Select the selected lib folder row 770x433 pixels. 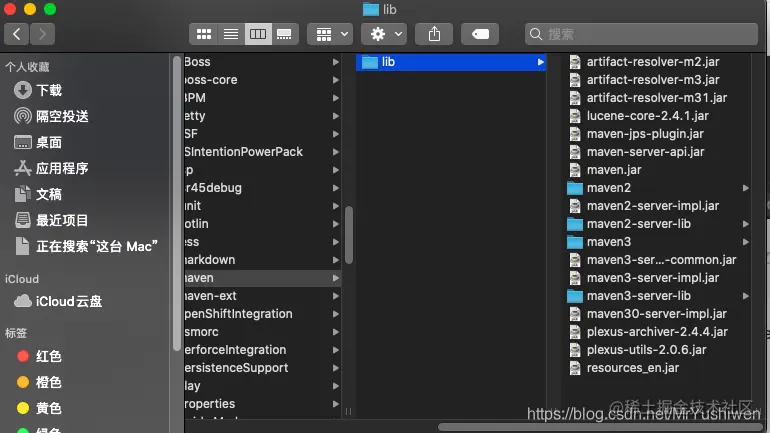451,62
